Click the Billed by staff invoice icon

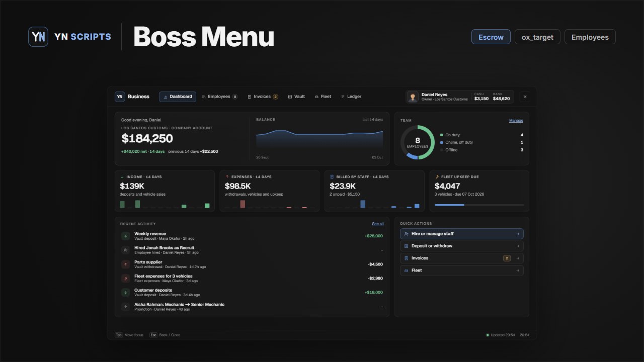coord(332,177)
